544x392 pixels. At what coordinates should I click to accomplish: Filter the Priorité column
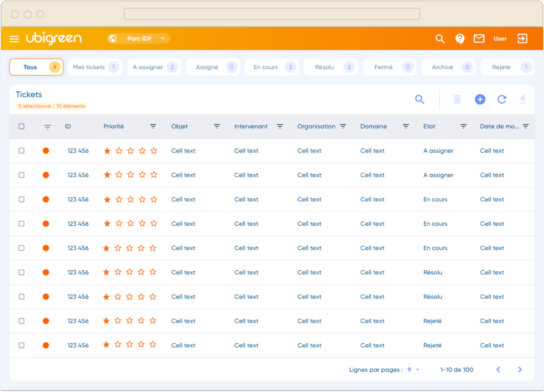coord(153,126)
